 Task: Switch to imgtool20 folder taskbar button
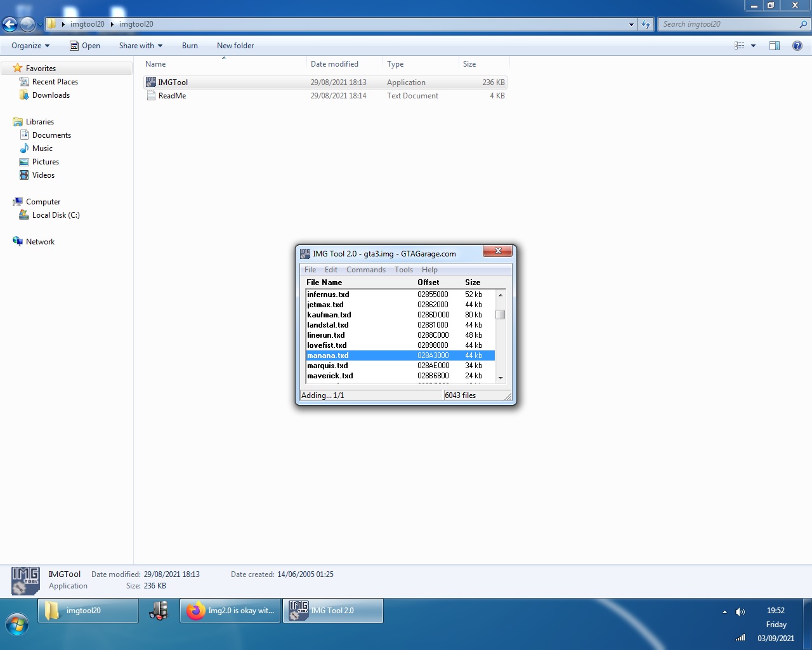pyautogui.click(x=88, y=611)
